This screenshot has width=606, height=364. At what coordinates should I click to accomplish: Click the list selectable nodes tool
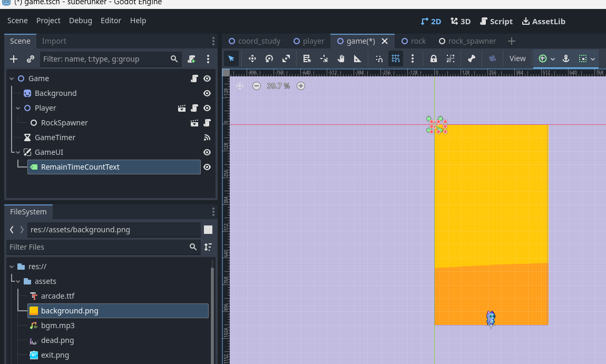307,58
